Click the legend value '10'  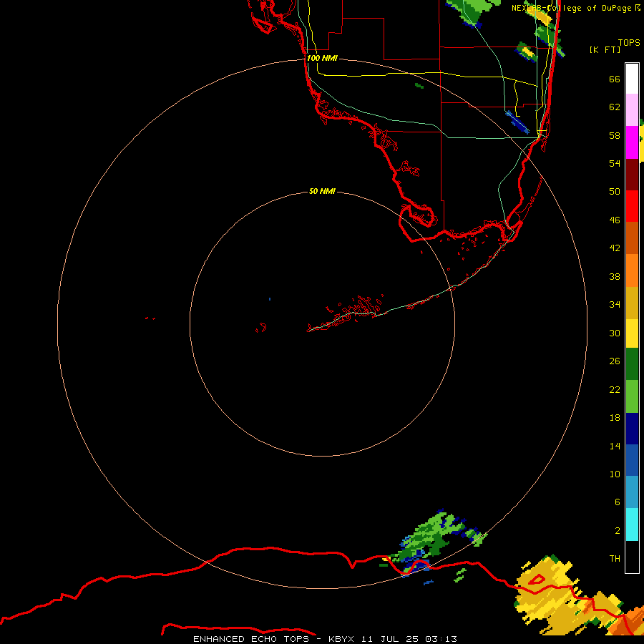click(615, 474)
